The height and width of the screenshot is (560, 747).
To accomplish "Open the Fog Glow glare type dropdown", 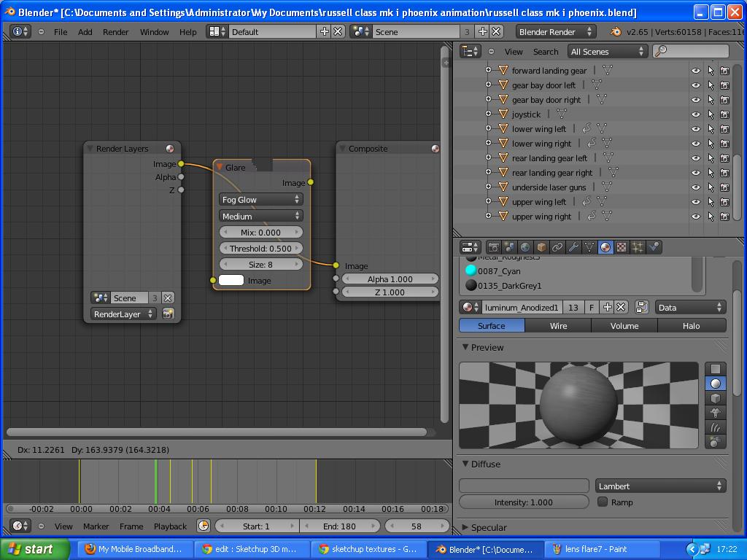I will [x=260, y=199].
